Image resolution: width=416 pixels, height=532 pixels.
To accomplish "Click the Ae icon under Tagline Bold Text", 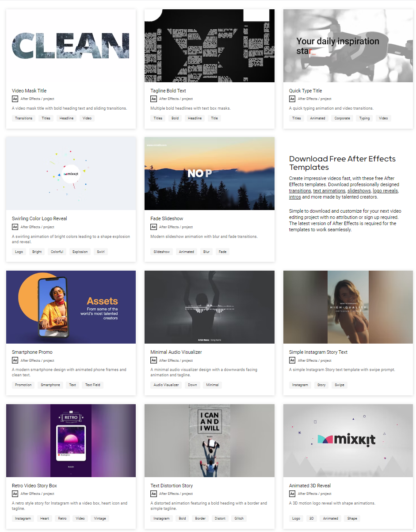I will click(x=153, y=99).
